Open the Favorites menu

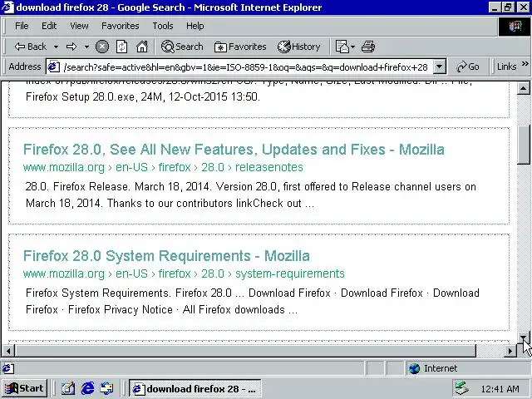click(120, 26)
